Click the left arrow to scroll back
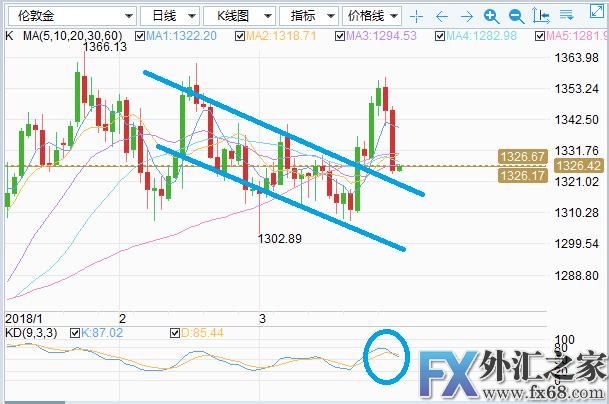The width and height of the screenshot is (609, 404). click(x=441, y=17)
